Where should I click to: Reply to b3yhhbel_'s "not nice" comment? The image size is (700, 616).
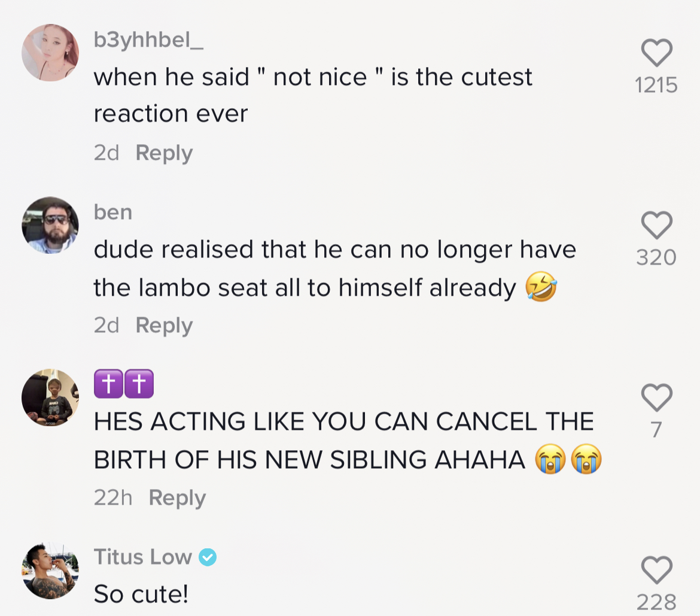[x=164, y=153]
